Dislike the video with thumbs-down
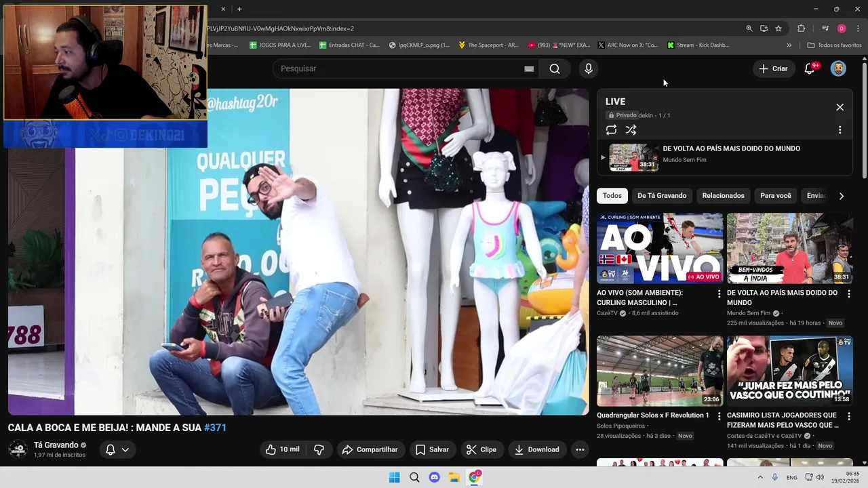Viewport: 868px width, 488px height. (319, 449)
